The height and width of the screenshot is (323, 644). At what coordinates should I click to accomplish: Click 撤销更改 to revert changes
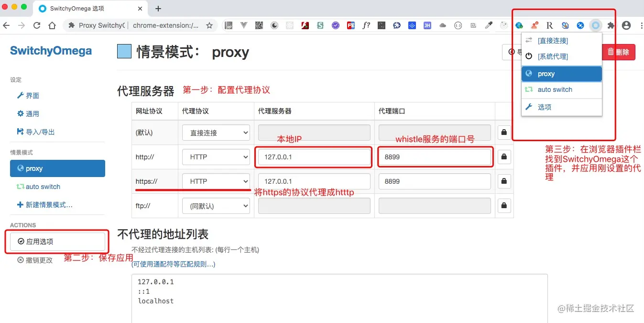35,260
